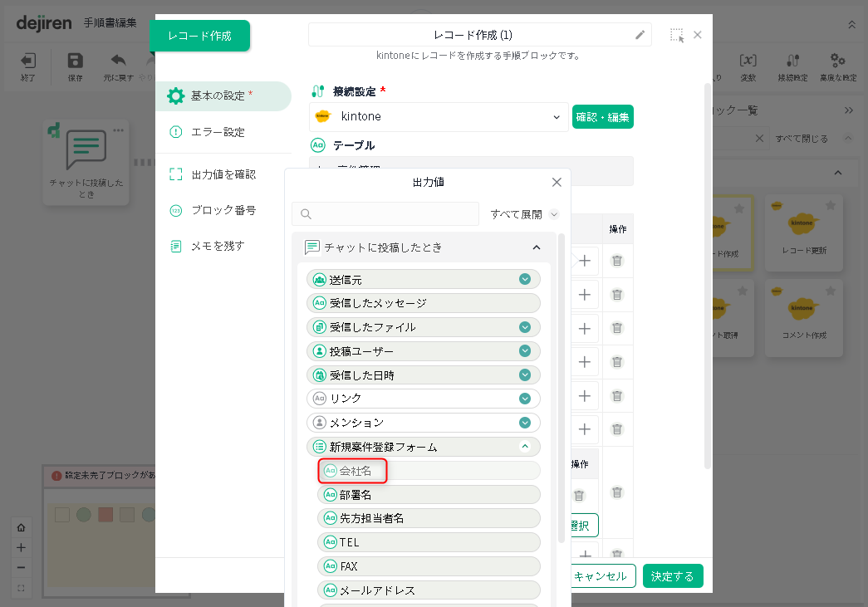Select the 出力値を確認 menu item
This screenshot has width=868, height=607.
pos(223,174)
